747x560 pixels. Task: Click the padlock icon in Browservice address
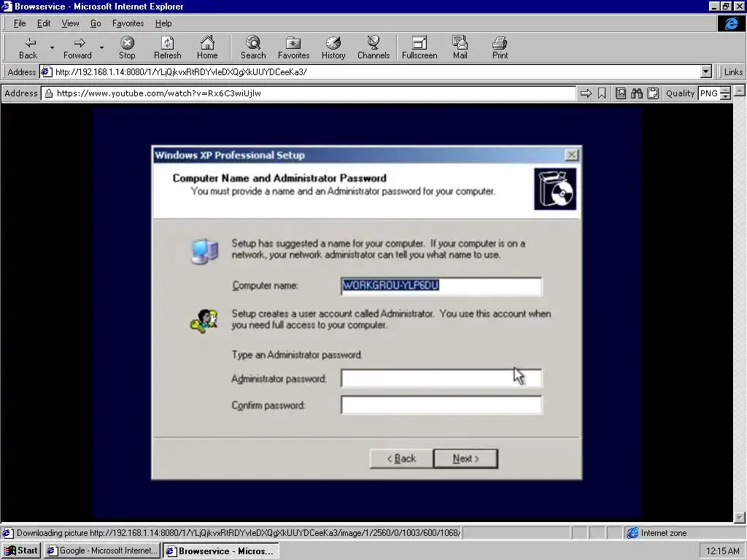click(x=49, y=93)
